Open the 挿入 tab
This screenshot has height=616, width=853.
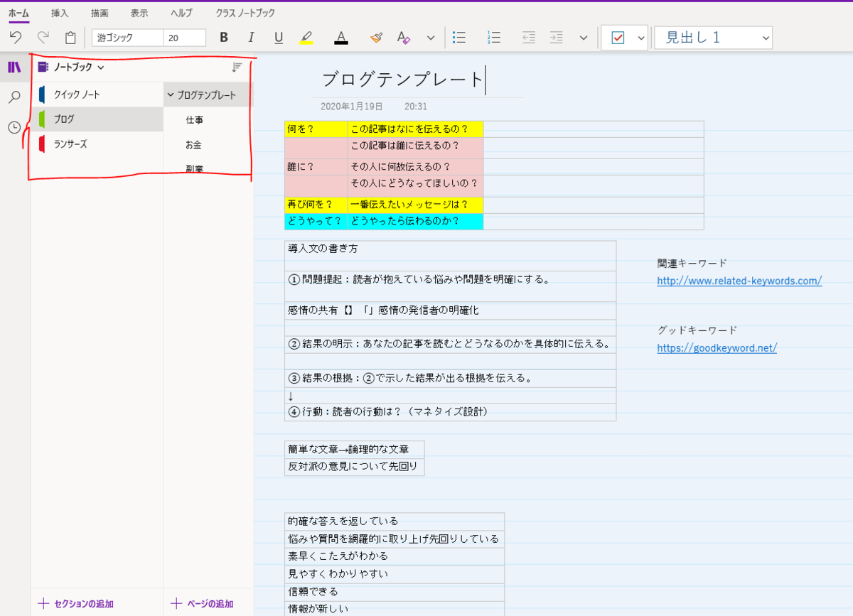point(60,13)
